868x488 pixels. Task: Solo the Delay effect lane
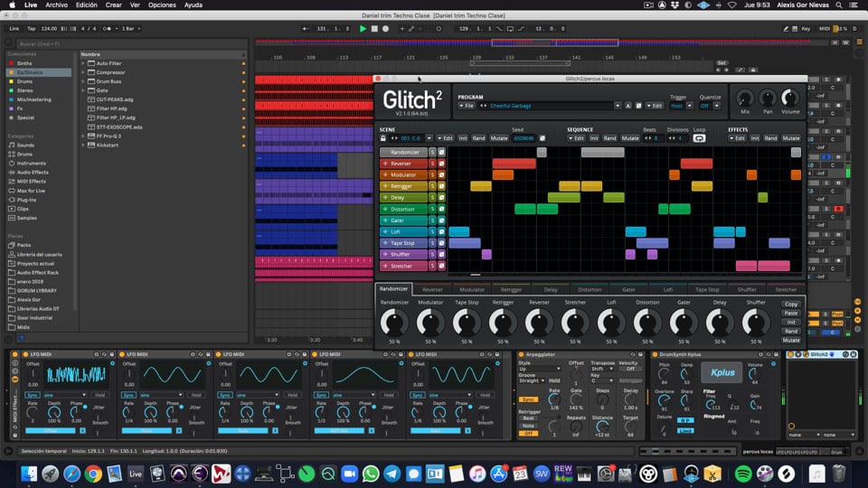(x=433, y=198)
